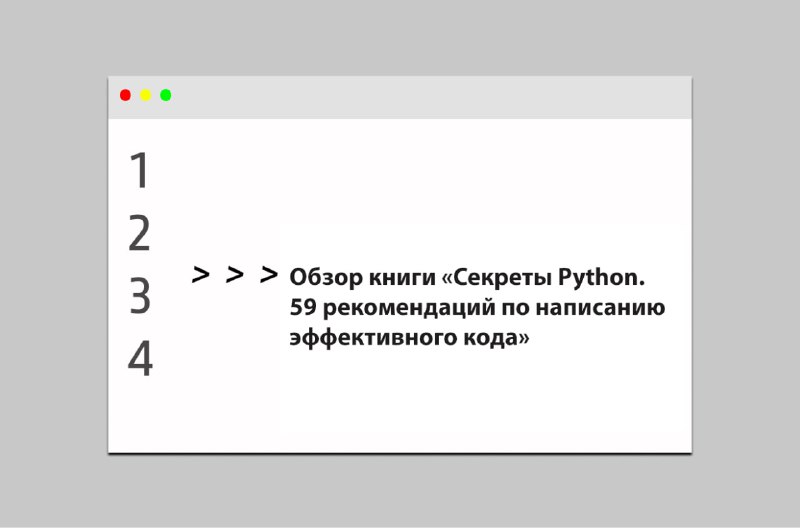The width and height of the screenshot is (800, 528).
Task: Click the number 59 in the text
Action: coord(303,308)
